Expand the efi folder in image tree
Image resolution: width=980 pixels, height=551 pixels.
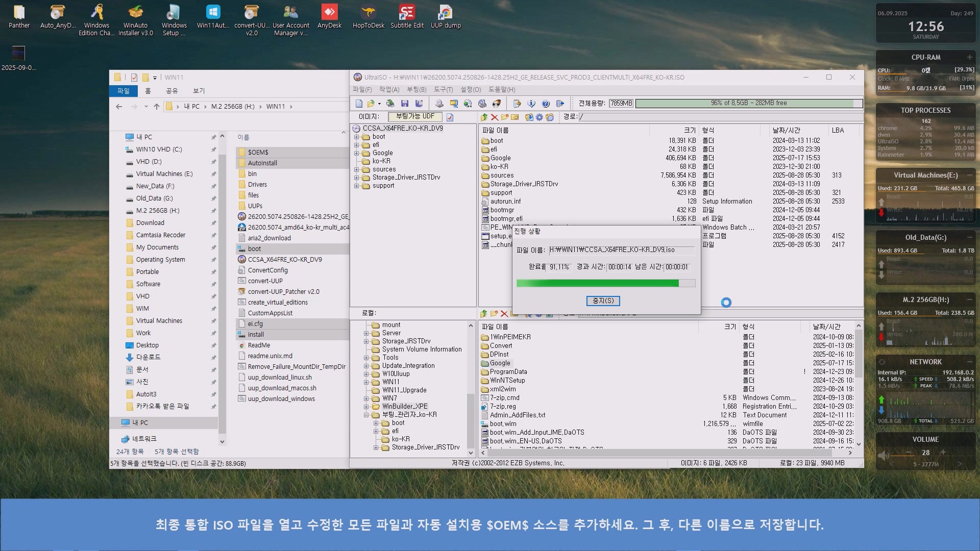[357, 145]
